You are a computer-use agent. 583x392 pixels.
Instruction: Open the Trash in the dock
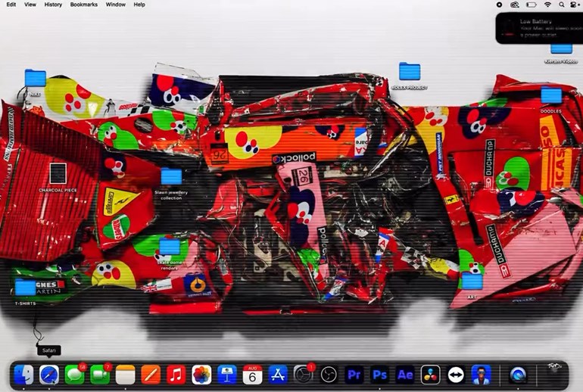pyautogui.click(x=553, y=373)
